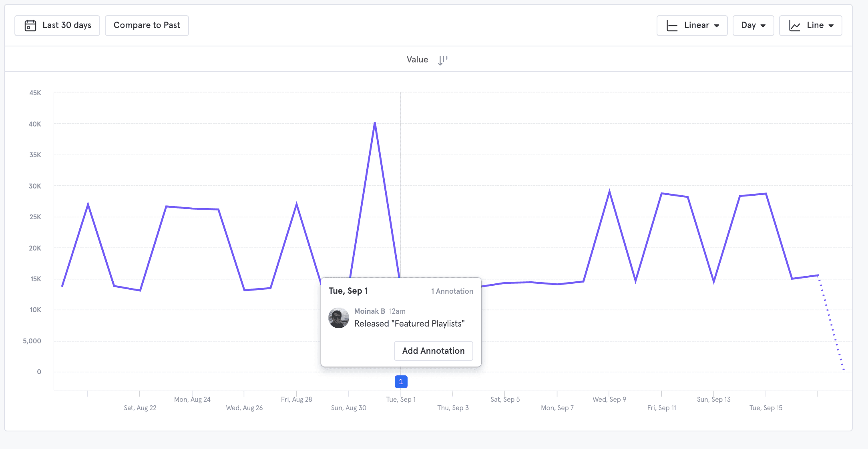
Task: Click the sort icon next to Value
Action: tap(442, 60)
